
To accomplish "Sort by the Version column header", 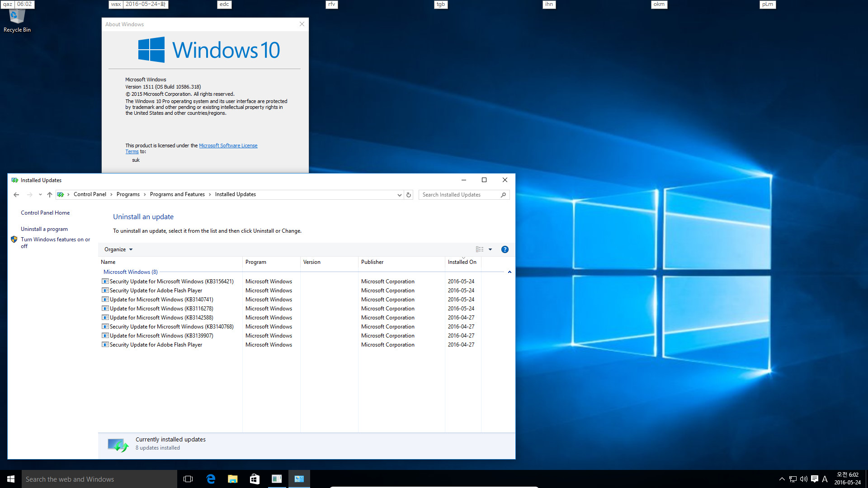I will pyautogui.click(x=329, y=262).
